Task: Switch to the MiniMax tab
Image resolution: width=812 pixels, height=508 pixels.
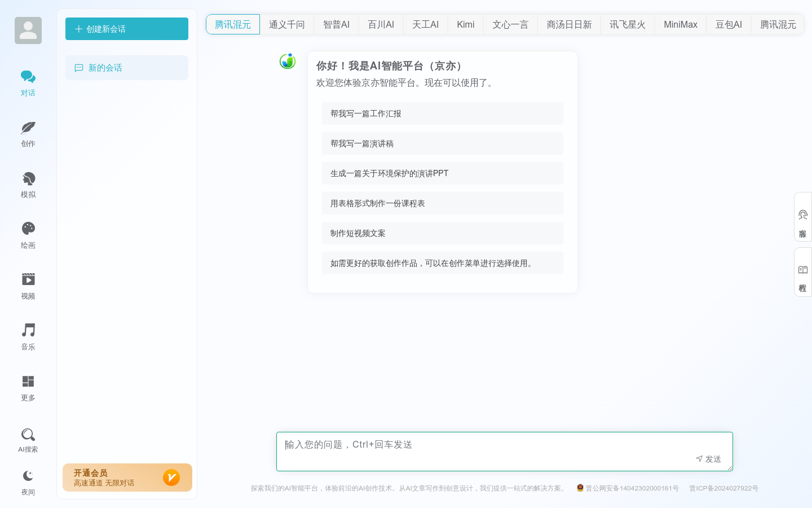Action: [x=681, y=24]
